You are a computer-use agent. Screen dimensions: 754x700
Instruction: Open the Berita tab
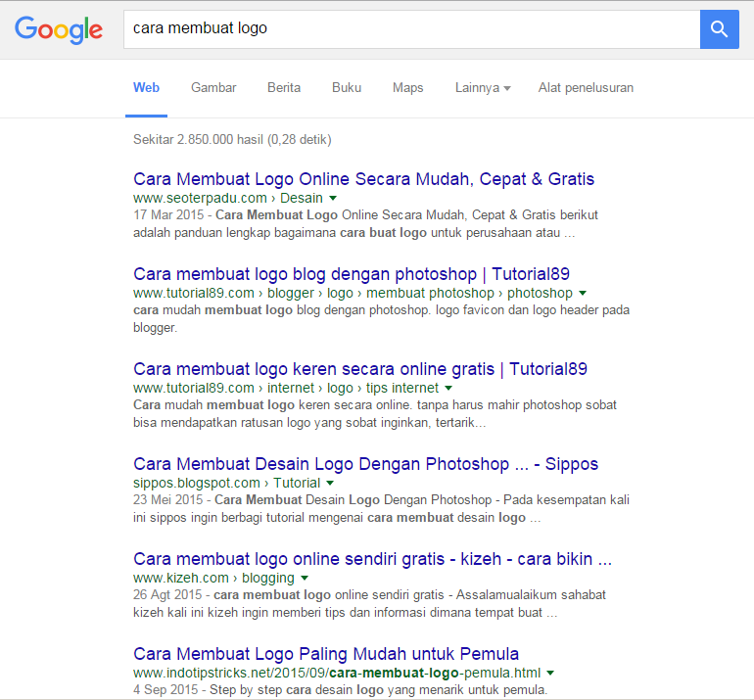tap(284, 87)
